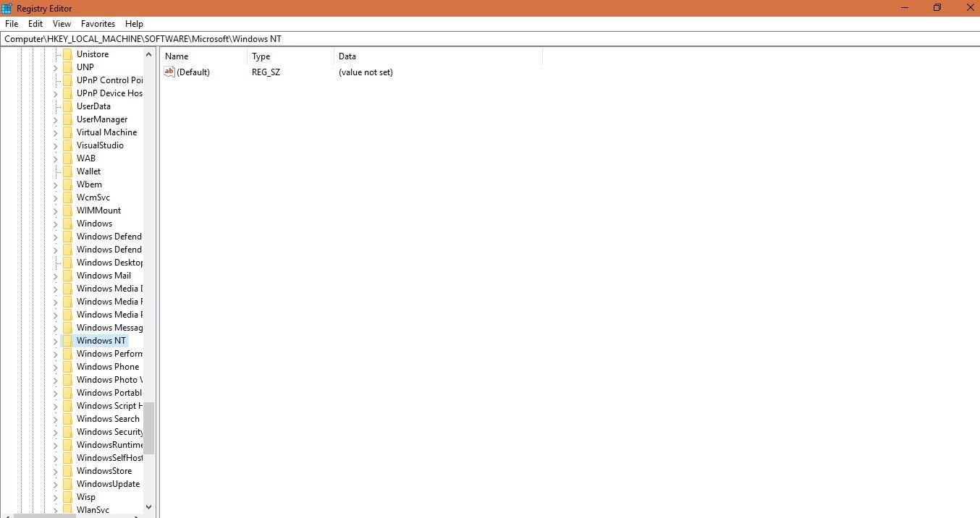Viewport: 980px width, 518px height.
Task: Expand the Windows Messaging key chevron
Action: [x=55, y=328]
